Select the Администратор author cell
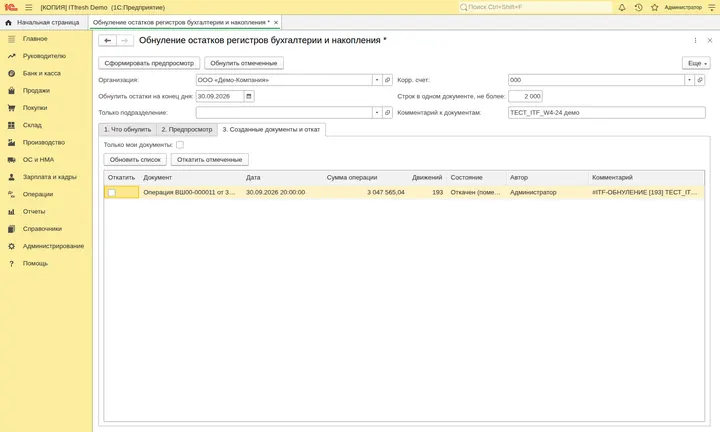Screen dimensions: 720x432 tap(547, 193)
